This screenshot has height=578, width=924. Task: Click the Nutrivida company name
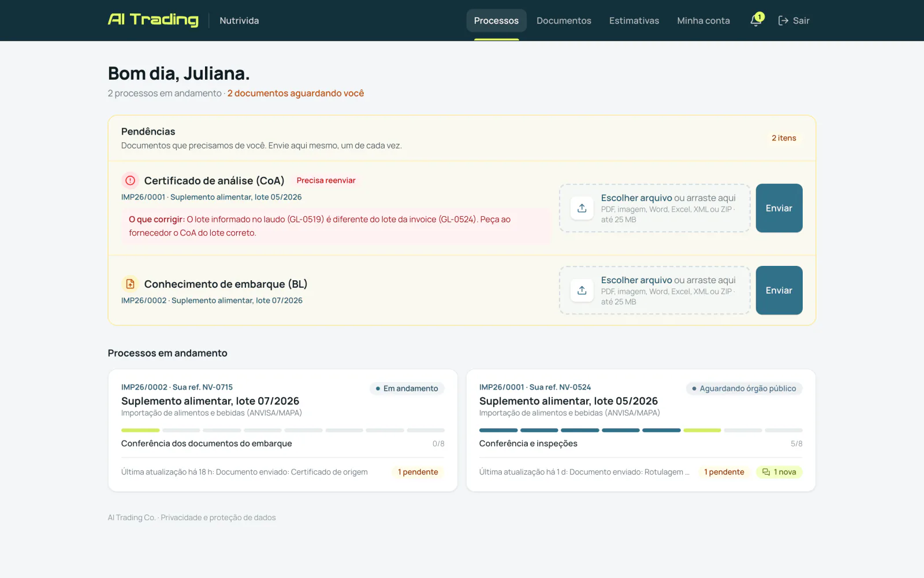pos(239,21)
